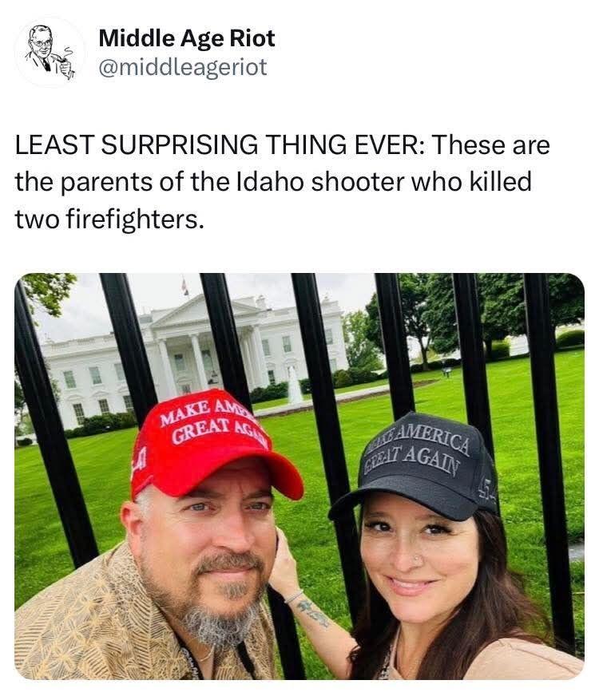
Task: Click the tattoo on the woman's forearm
Action: point(312,613)
